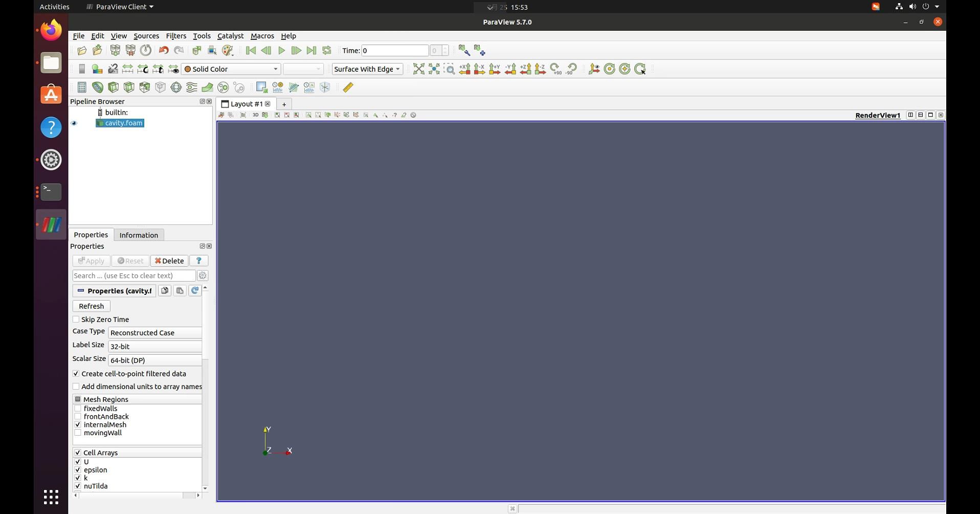Set view direction to +X

(464, 69)
